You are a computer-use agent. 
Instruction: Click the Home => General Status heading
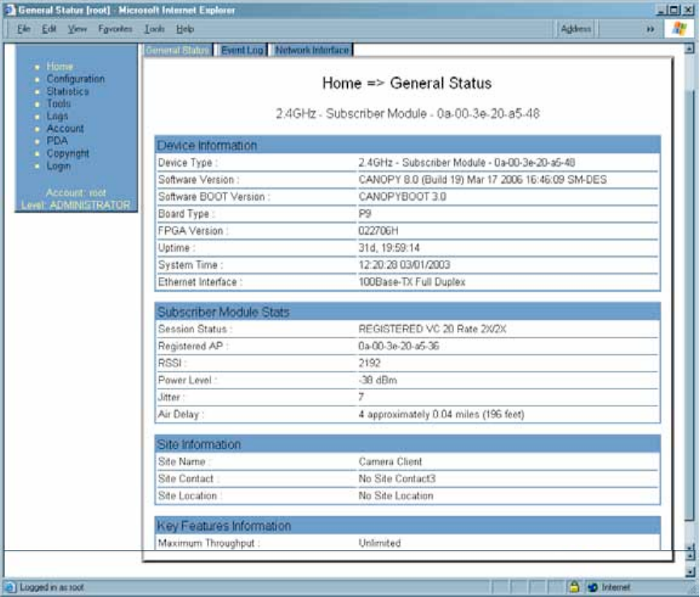click(407, 83)
